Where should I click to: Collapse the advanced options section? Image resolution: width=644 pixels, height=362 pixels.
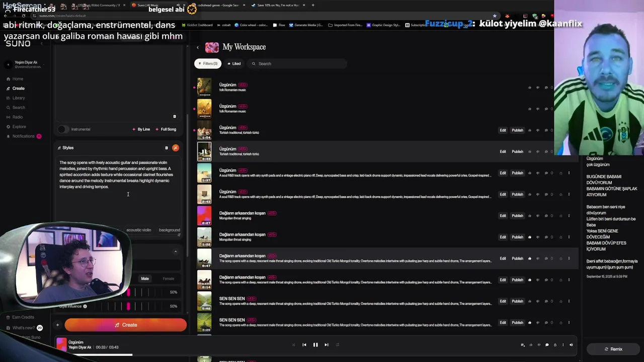click(176, 252)
